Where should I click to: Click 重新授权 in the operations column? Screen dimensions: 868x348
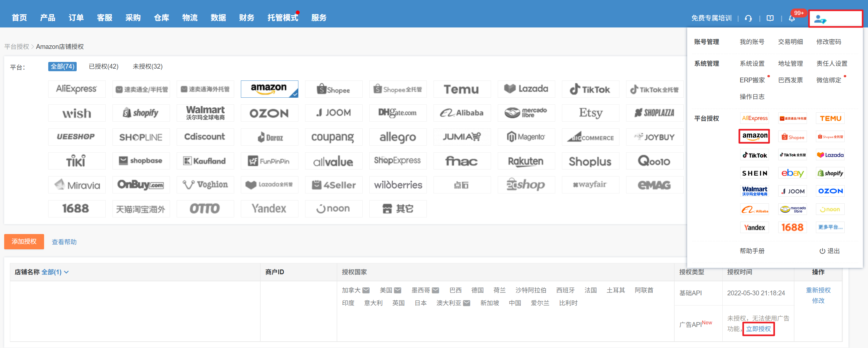[x=818, y=290]
